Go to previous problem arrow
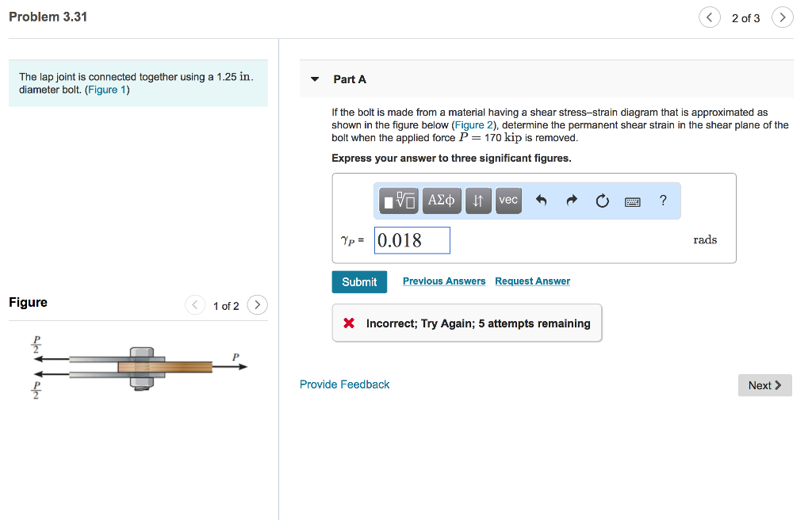 pos(709,17)
